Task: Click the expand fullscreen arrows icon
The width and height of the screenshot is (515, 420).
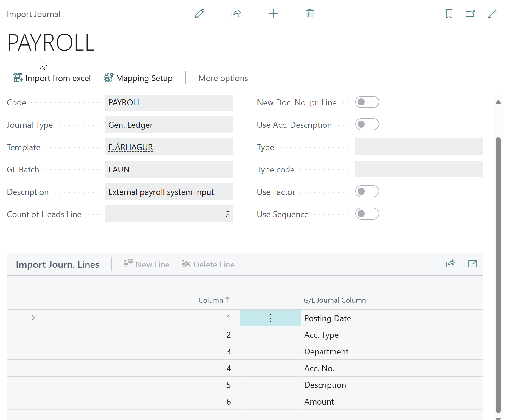Action: coord(492,14)
